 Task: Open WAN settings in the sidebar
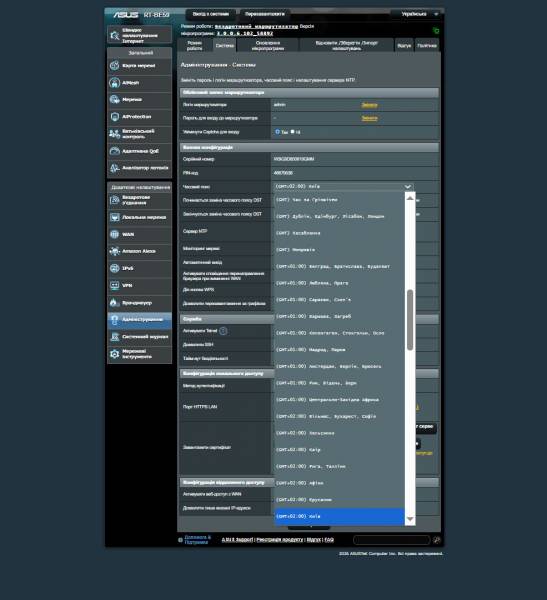click(139, 235)
